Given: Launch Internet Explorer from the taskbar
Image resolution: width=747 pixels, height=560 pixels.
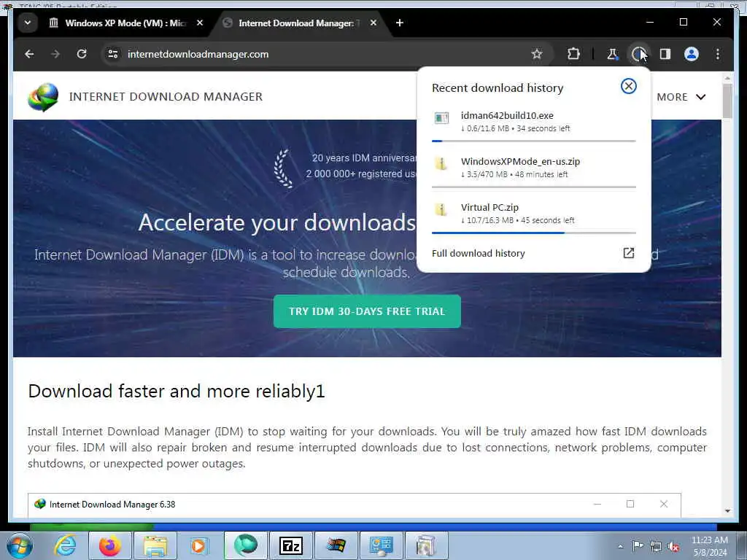Looking at the screenshot, I should click(x=64, y=545).
